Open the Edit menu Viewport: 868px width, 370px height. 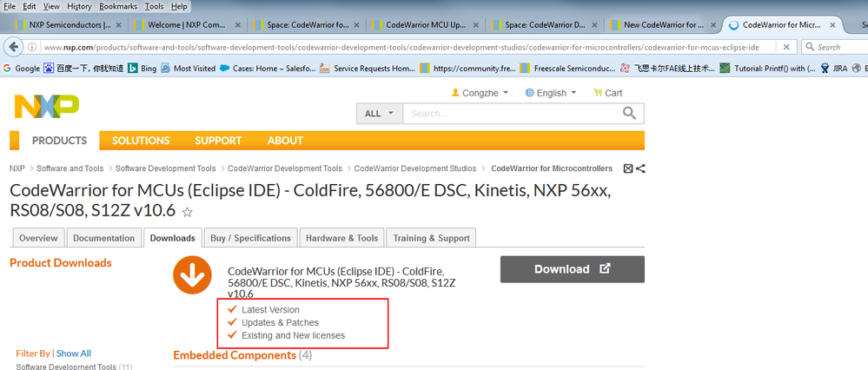(x=30, y=7)
